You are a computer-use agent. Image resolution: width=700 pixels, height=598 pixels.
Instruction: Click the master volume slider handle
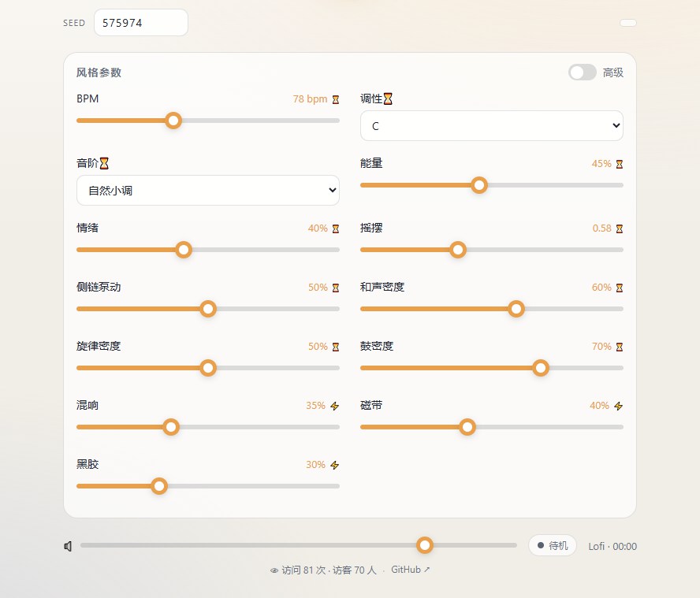[425, 545]
